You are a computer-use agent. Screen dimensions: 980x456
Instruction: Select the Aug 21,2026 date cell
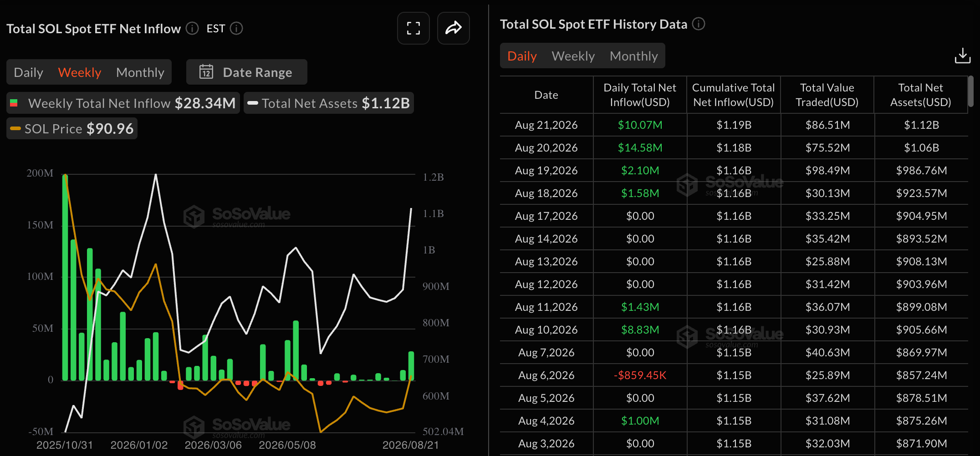coord(546,125)
